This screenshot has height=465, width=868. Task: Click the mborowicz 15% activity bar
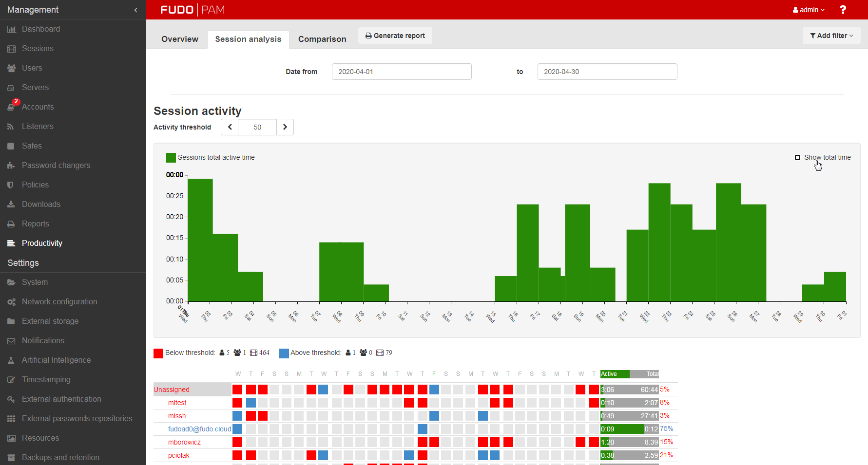[x=630, y=442]
